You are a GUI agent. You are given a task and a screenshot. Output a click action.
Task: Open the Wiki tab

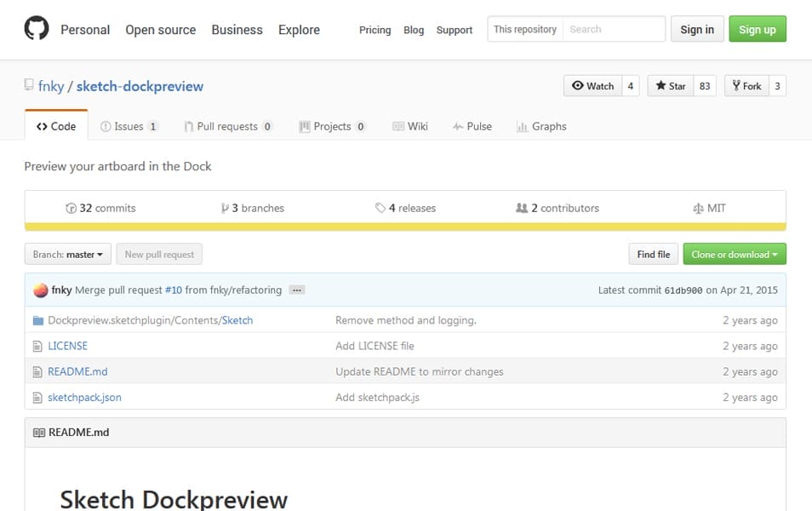click(410, 126)
